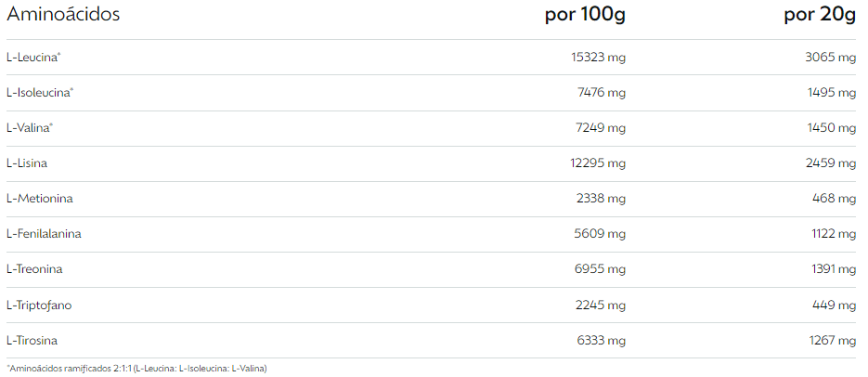
Task: Select the 1267 mg tyrosine value
Action: pyautogui.click(x=832, y=341)
